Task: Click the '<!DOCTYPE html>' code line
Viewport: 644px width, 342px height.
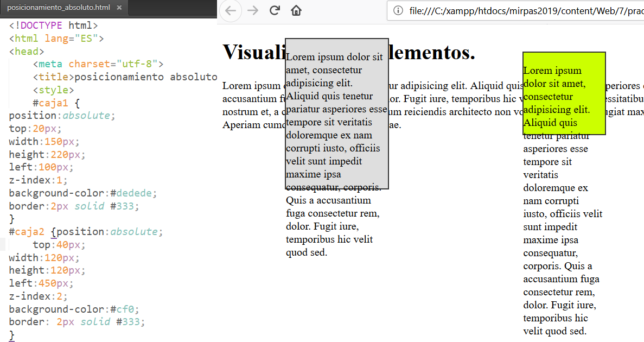Action: [x=53, y=26]
